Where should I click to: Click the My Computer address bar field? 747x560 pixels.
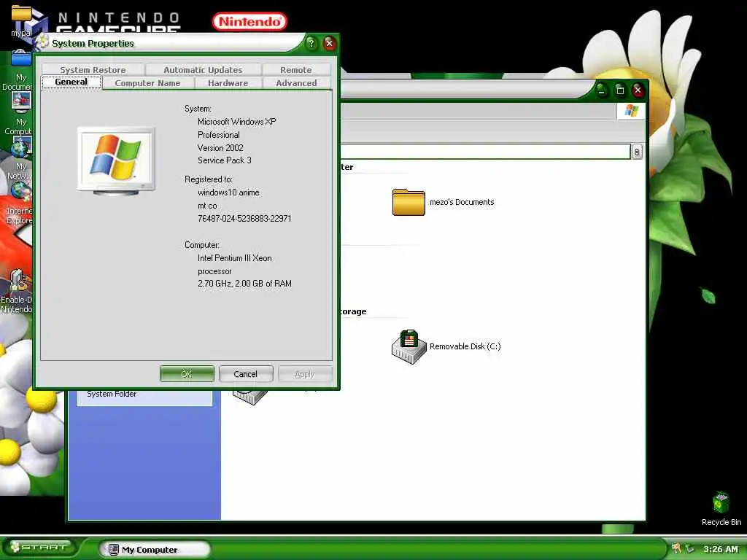485,152
